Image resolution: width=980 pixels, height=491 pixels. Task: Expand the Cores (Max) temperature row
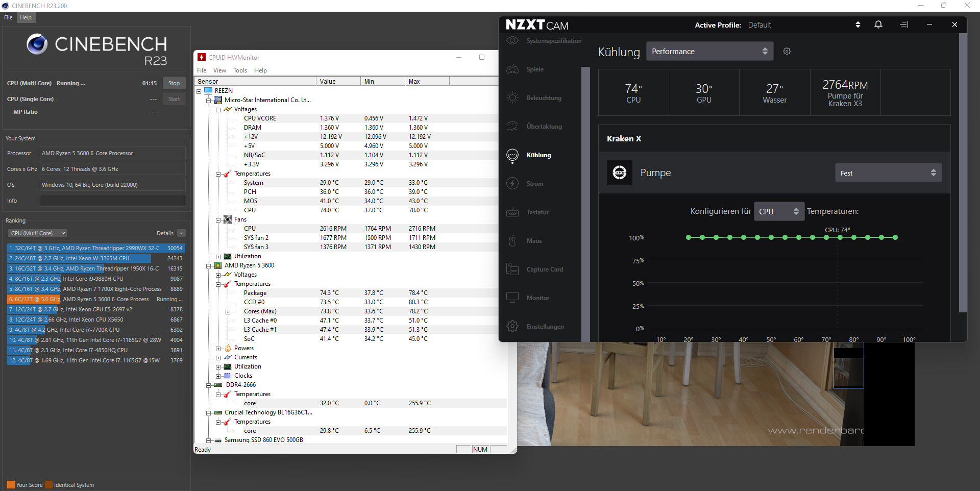pos(228,312)
